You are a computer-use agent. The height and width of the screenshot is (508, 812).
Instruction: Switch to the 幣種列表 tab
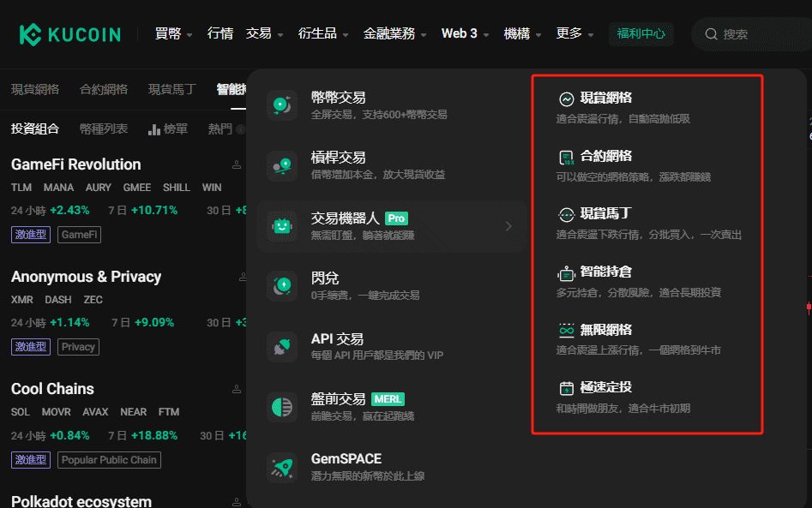[x=104, y=128]
